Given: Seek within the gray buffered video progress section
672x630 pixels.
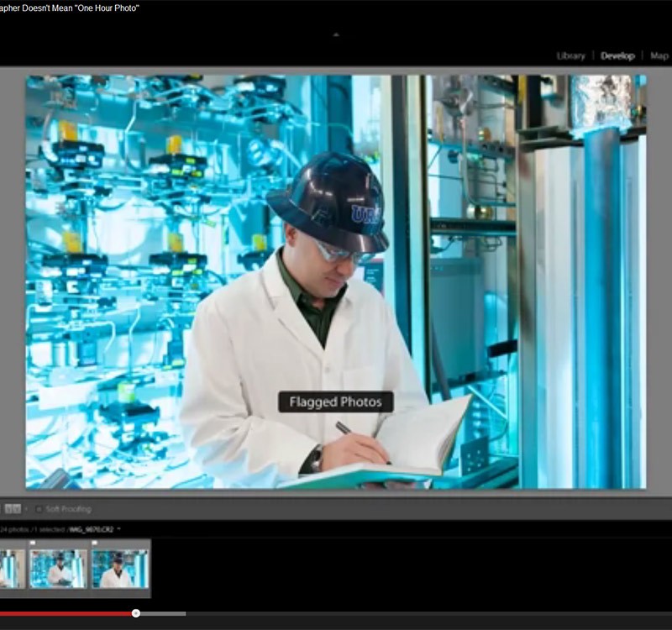Looking at the screenshot, I should pyautogui.click(x=164, y=613).
